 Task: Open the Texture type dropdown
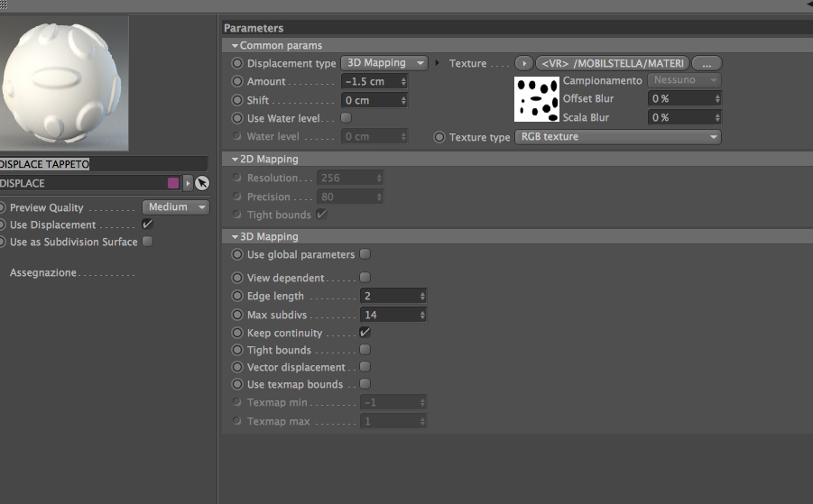point(618,137)
